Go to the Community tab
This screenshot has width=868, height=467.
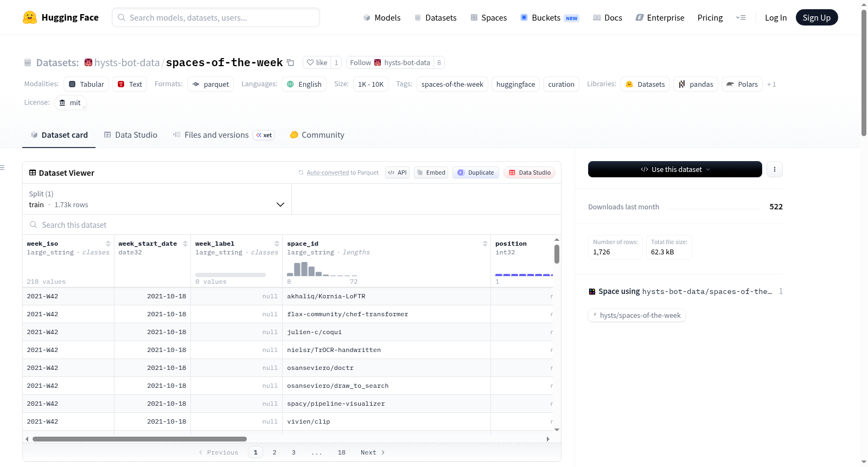pyautogui.click(x=317, y=135)
